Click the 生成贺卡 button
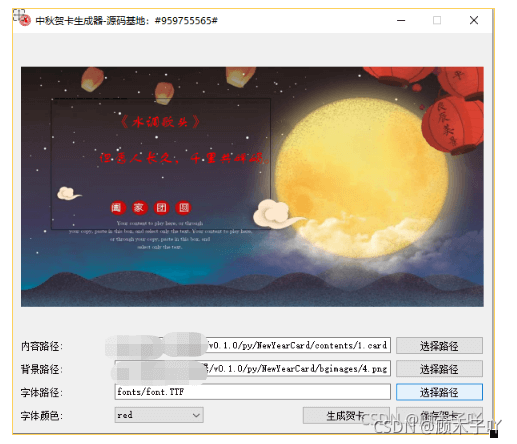517x444 pixels. coord(346,415)
